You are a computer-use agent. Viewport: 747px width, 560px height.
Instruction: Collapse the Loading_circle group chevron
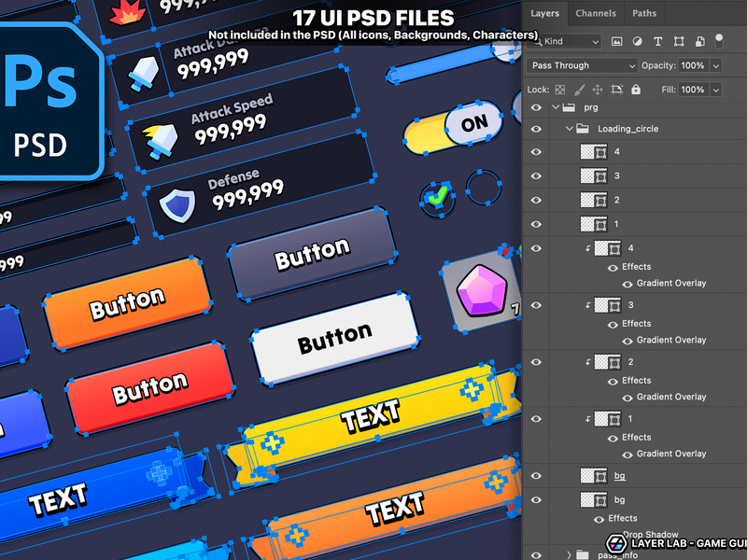click(x=570, y=129)
